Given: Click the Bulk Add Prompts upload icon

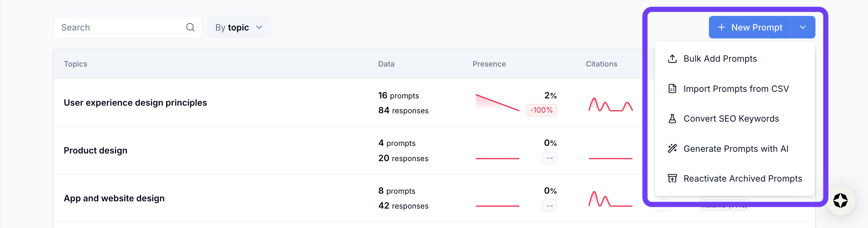Looking at the screenshot, I should point(672,59).
